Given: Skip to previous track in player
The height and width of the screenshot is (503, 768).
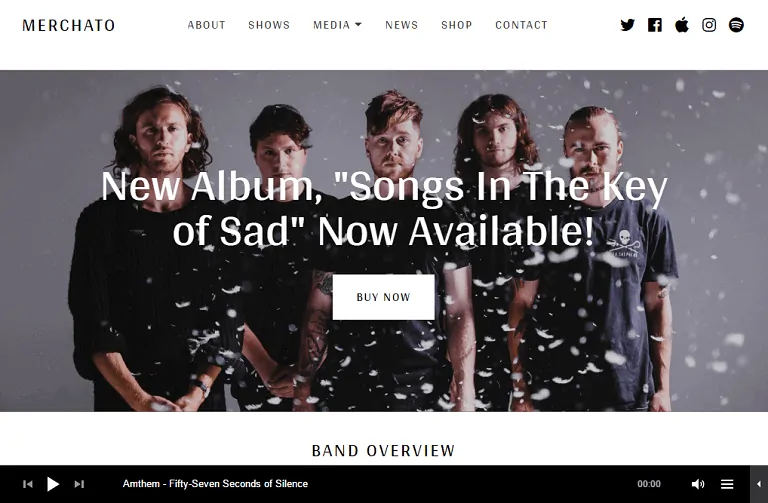Looking at the screenshot, I should 28,484.
